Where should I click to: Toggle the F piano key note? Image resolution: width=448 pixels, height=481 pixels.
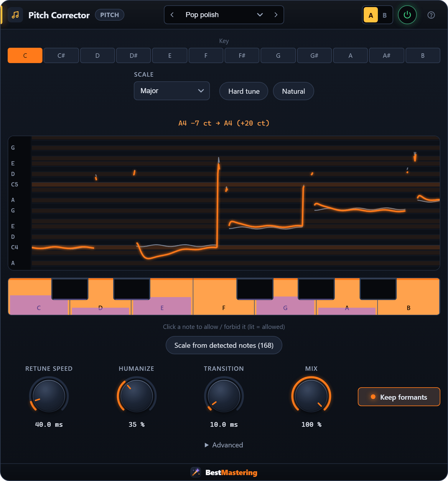(224, 308)
